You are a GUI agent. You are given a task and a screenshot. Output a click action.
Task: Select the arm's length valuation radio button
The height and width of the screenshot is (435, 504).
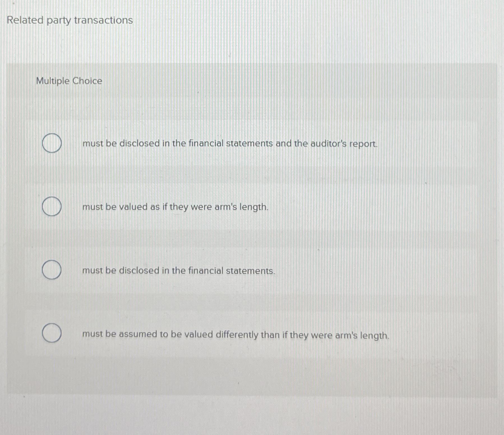52,207
